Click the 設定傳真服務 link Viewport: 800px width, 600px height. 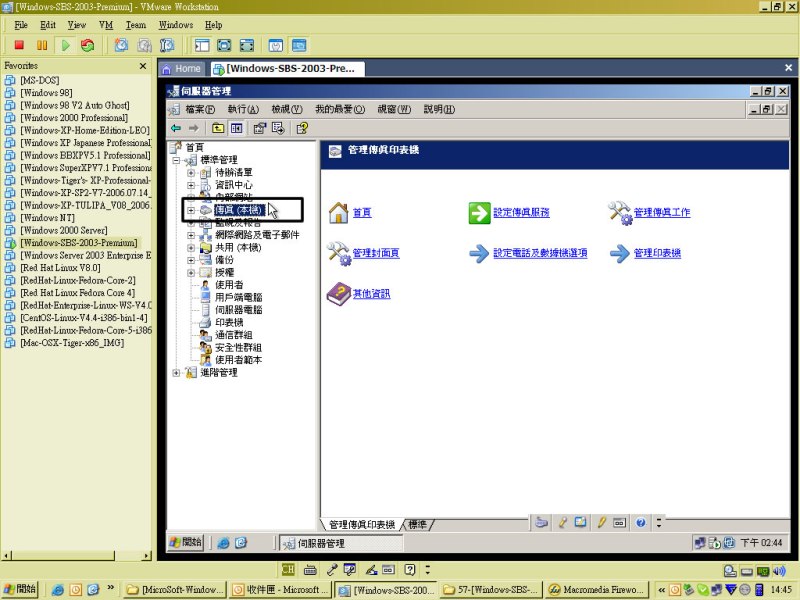coord(521,213)
